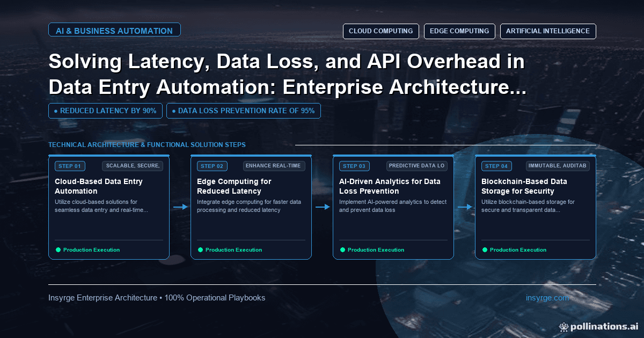Click the Enhance Real-Time tag in Step 02
Screen dimensions: 644x338
(x=274, y=166)
